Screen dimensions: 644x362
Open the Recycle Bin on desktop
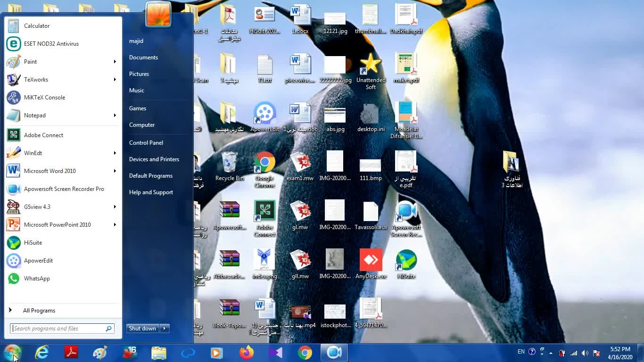pos(230,163)
